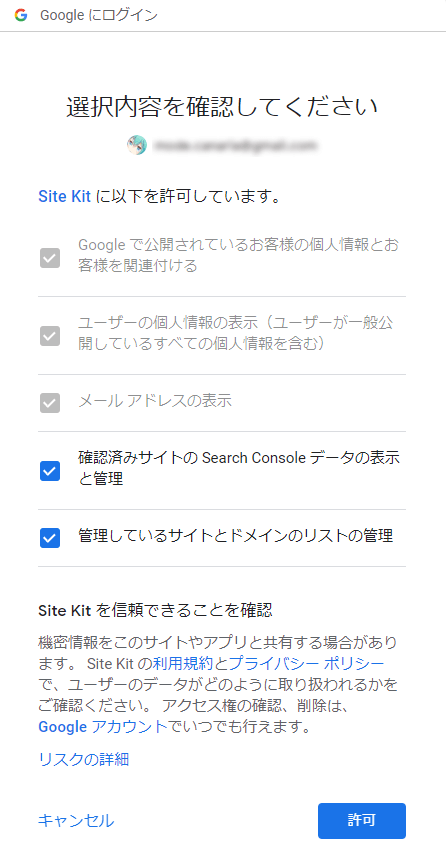This screenshot has height=865, width=446.
Task: Click the greyed 個人情報とお客様を関連付ける checkbox
Action: 50,258
